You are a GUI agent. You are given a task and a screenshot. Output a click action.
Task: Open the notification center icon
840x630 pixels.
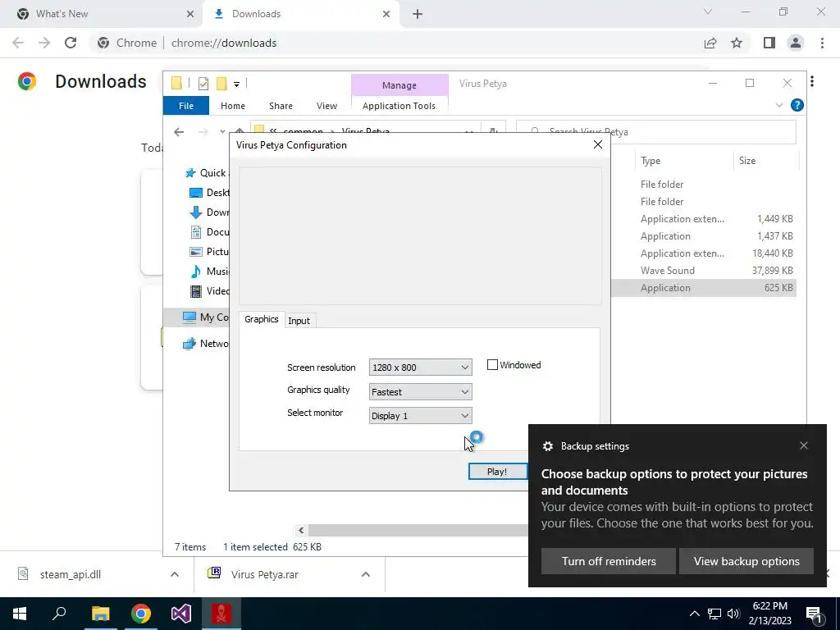click(815, 614)
